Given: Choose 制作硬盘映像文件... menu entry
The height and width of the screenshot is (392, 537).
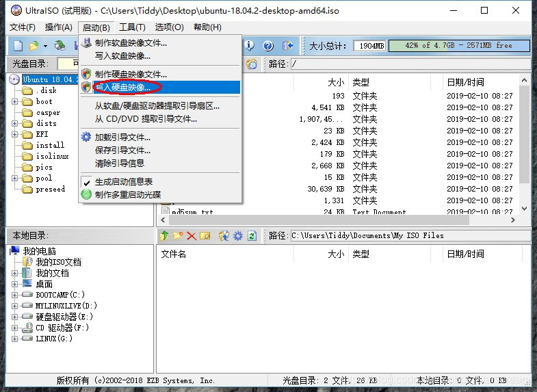Looking at the screenshot, I should point(160,75).
